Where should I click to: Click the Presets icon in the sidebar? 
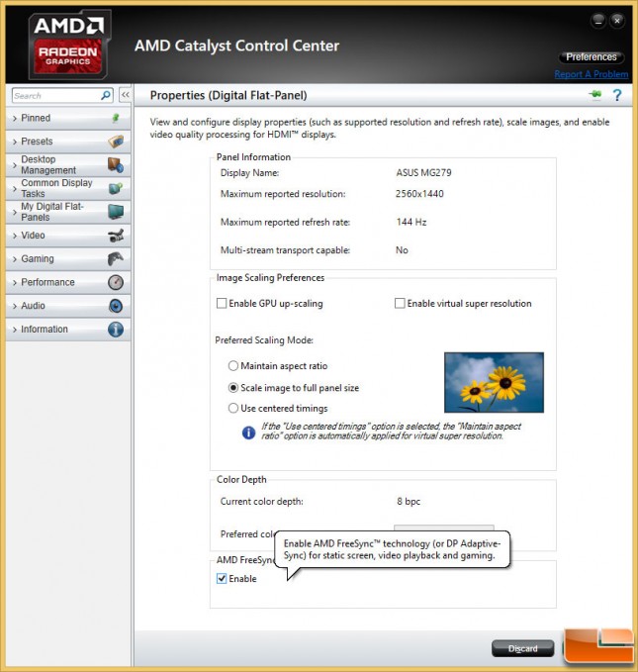[116, 141]
